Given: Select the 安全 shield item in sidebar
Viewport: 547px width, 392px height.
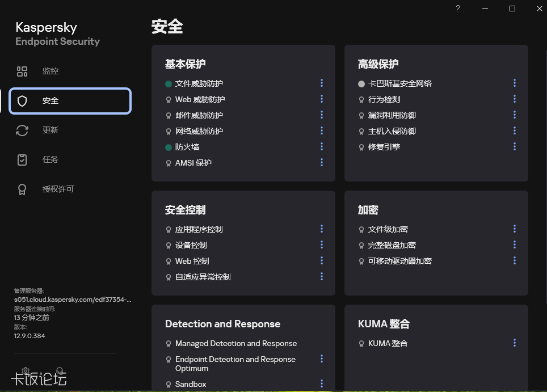Looking at the screenshot, I should (70, 101).
